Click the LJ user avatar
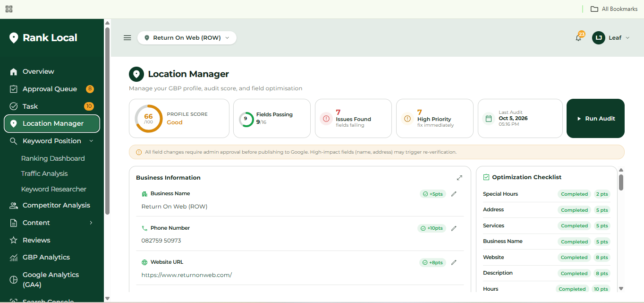Viewport: 644px width, 303px height. 599,38
